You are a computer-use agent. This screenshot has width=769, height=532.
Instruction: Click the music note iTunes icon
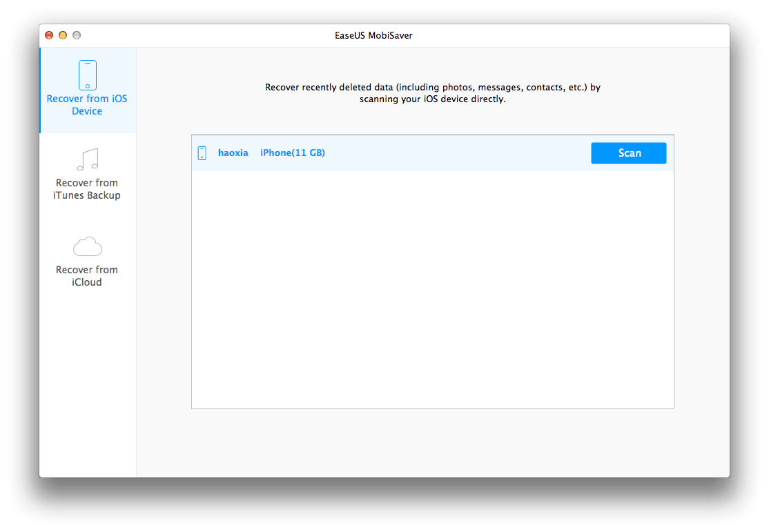pos(87,159)
